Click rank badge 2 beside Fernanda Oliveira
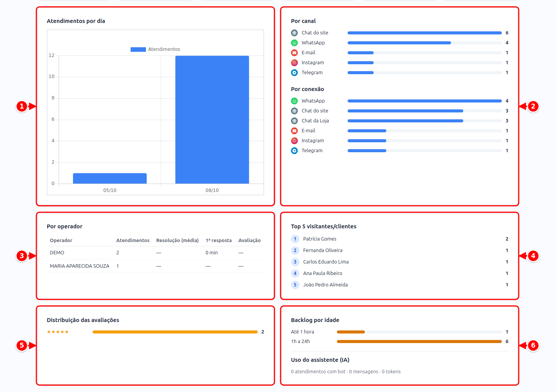The image size is (557, 392). [x=295, y=250]
